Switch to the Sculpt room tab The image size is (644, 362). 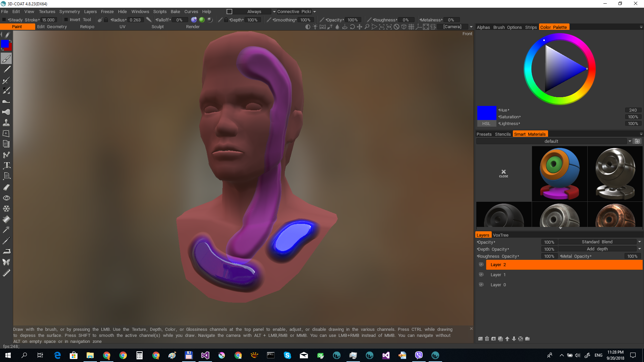tap(158, 27)
